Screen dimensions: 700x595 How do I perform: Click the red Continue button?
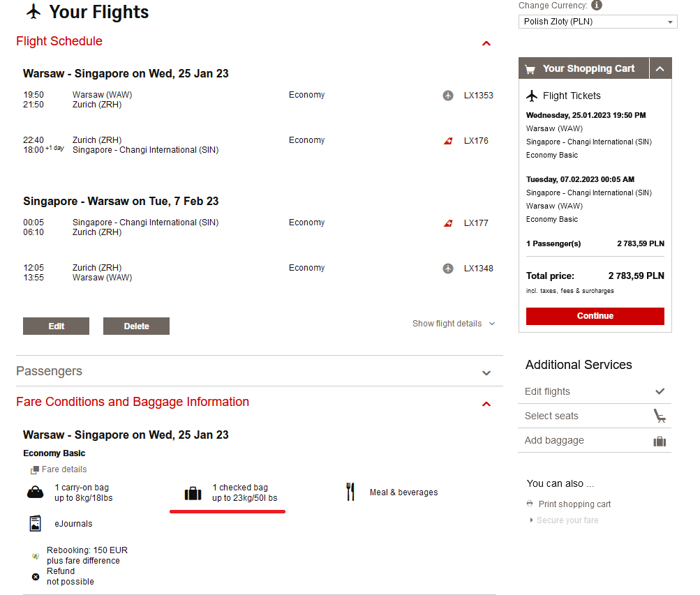click(595, 316)
